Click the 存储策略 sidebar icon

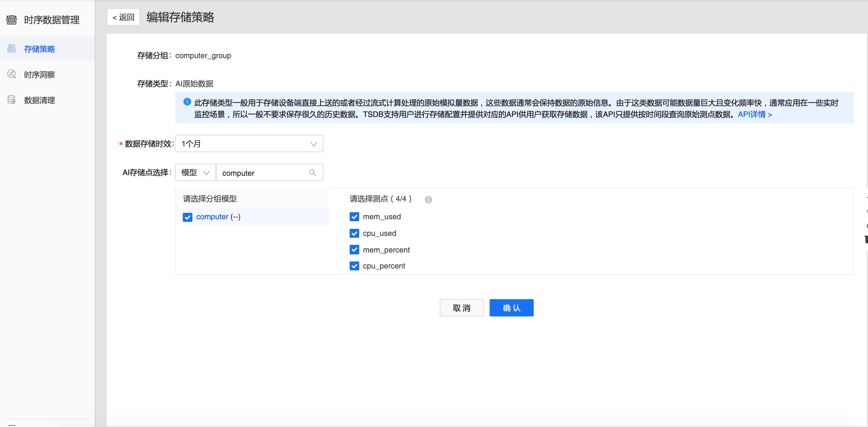click(x=12, y=49)
